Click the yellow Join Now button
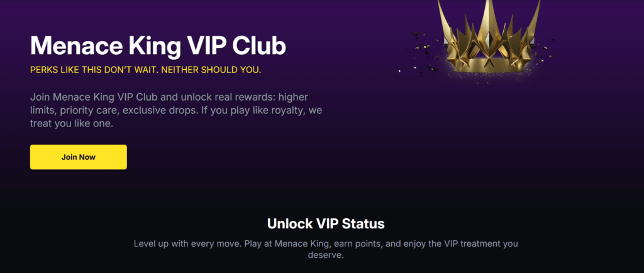Viewport: 644px width, 273px height. click(x=79, y=157)
